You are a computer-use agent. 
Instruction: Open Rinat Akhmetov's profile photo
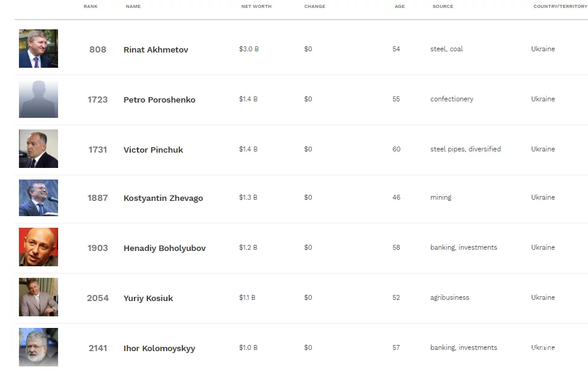tap(39, 49)
